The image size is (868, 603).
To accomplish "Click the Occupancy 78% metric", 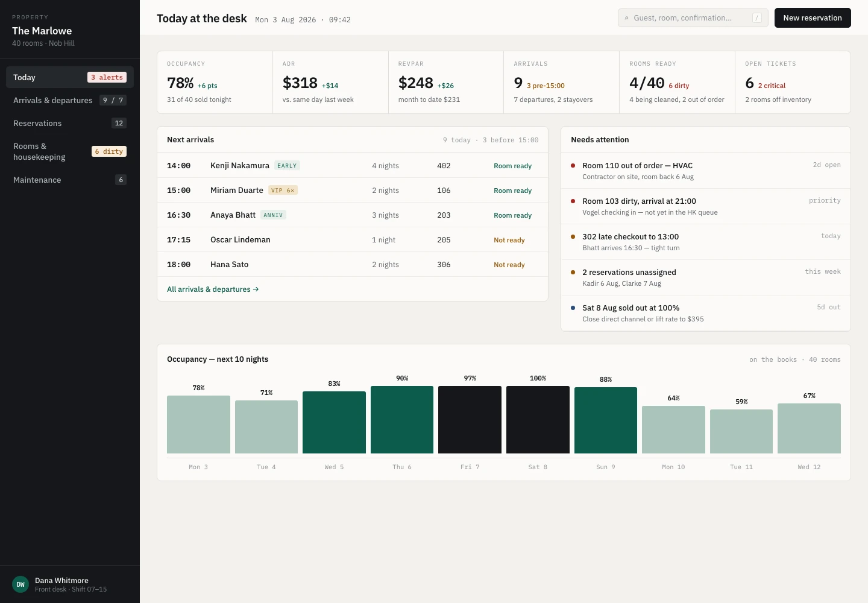I will pyautogui.click(x=215, y=82).
